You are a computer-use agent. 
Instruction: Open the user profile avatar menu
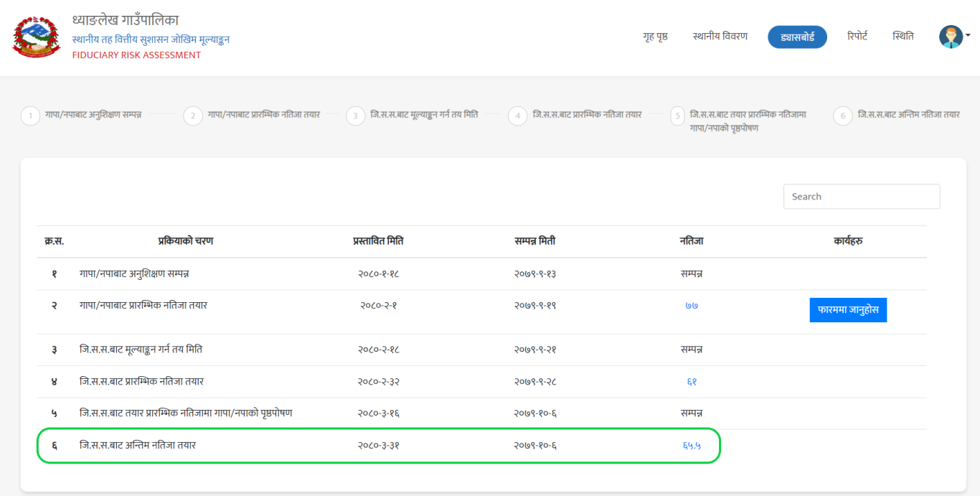coord(951,37)
